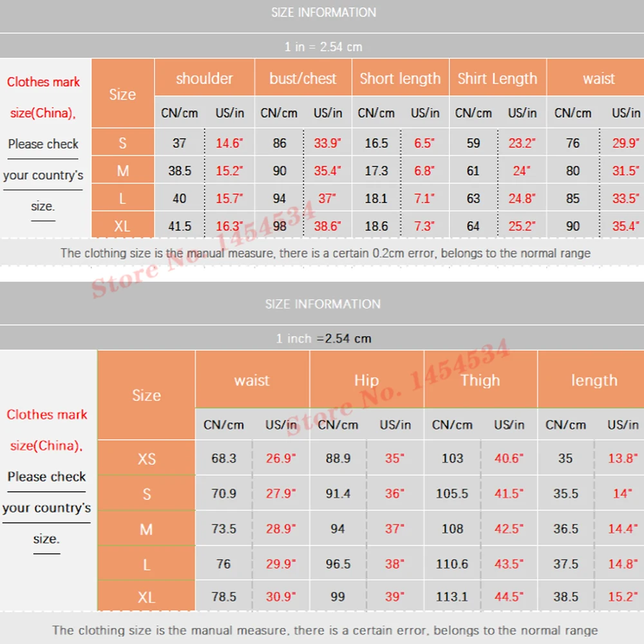Click the red Clothes mark text at top
The height and width of the screenshot is (644, 644).
click(43, 82)
